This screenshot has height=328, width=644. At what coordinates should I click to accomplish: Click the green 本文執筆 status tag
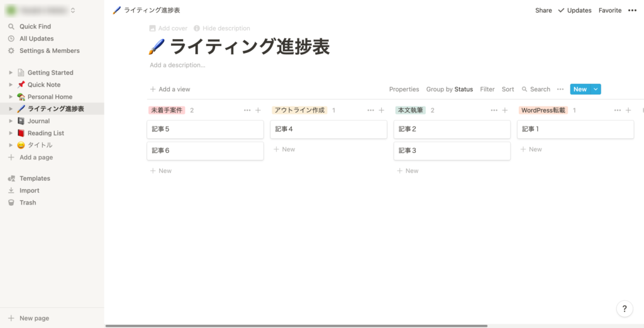[x=410, y=110]
